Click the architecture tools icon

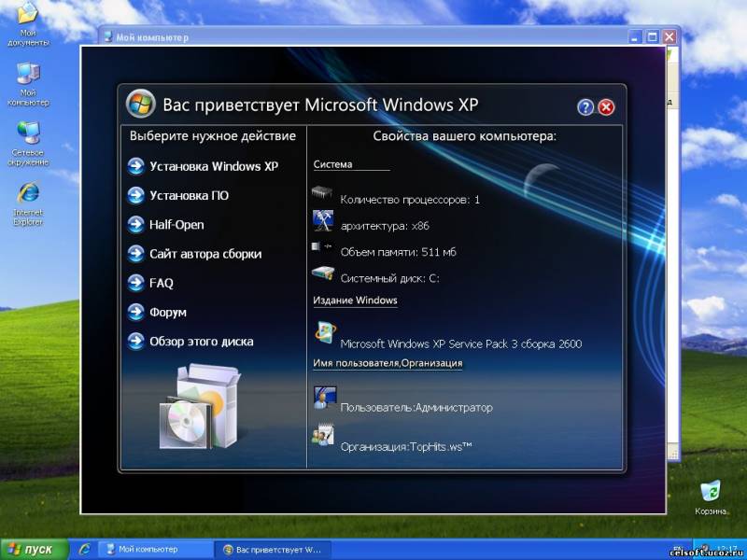click(x=323, y=220)
